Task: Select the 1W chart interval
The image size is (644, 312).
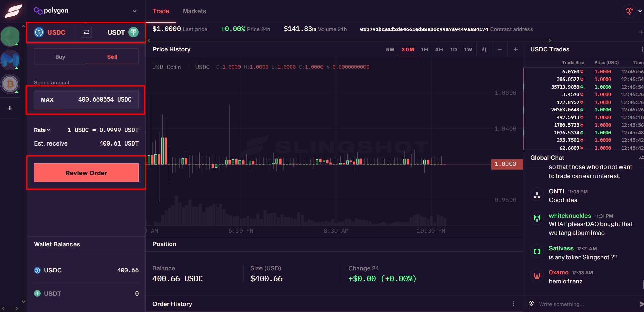Action: point(468,49)
